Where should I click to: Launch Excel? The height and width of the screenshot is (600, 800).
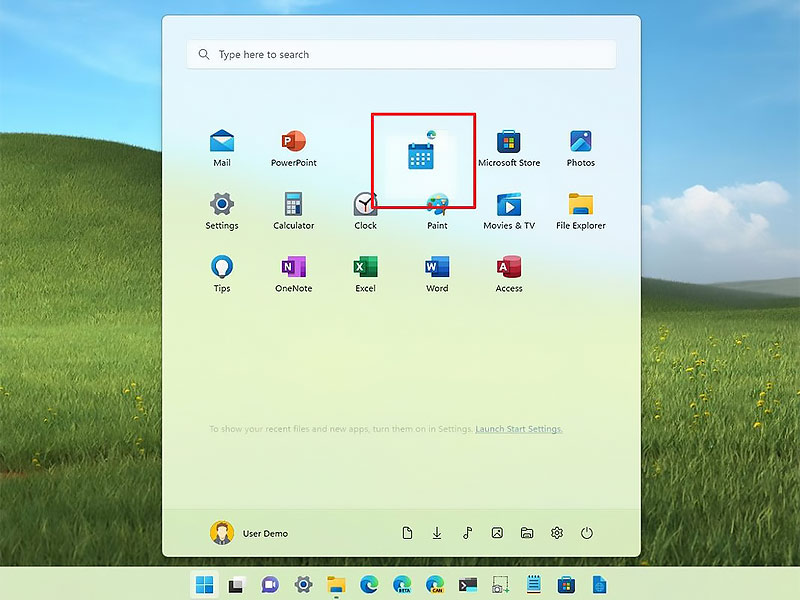(x=365, y=273)
